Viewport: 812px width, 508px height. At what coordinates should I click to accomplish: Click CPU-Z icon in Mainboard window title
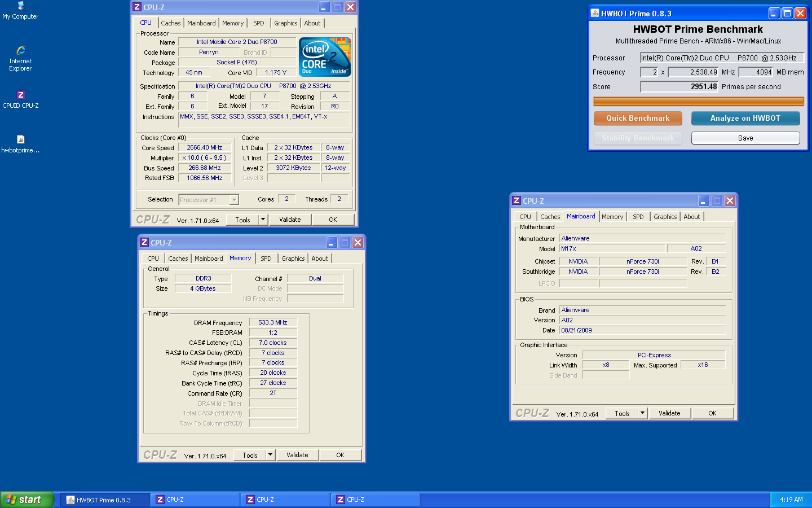pyautogui.click(x=516, y=200)
